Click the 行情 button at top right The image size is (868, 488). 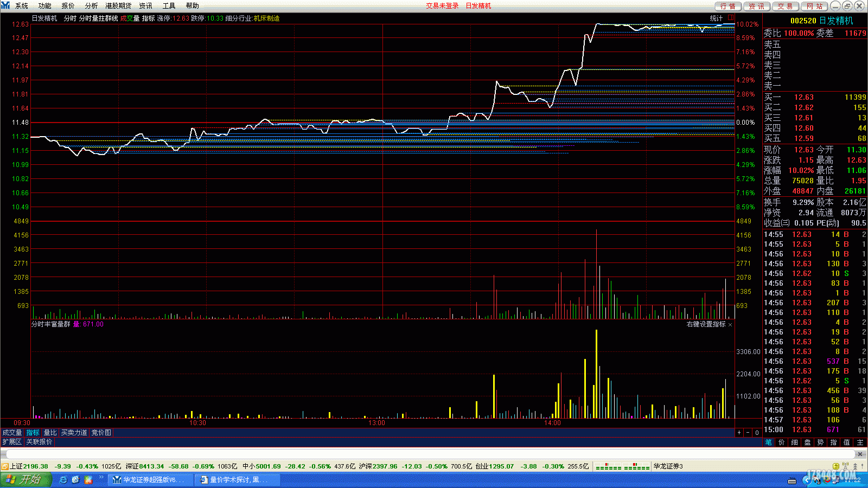(x=728, y=6)
